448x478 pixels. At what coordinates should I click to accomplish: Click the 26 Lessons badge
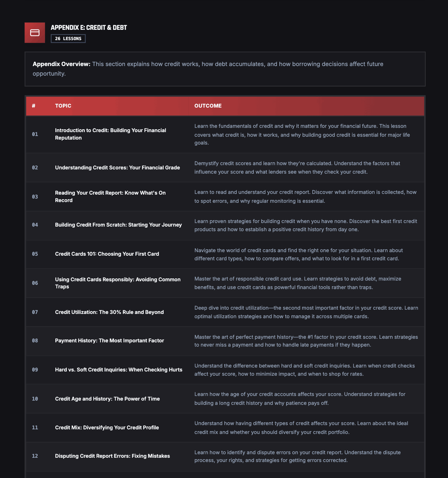[x=68, y=39]
